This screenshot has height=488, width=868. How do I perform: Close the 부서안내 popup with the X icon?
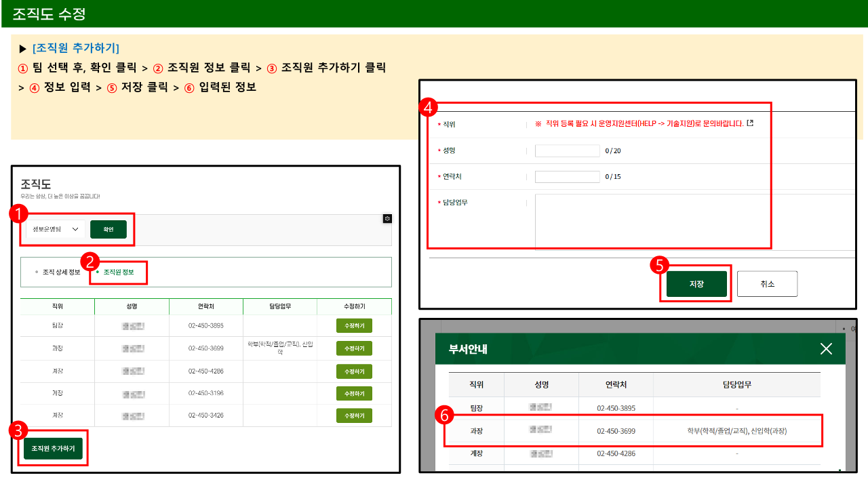pos(826,348)
